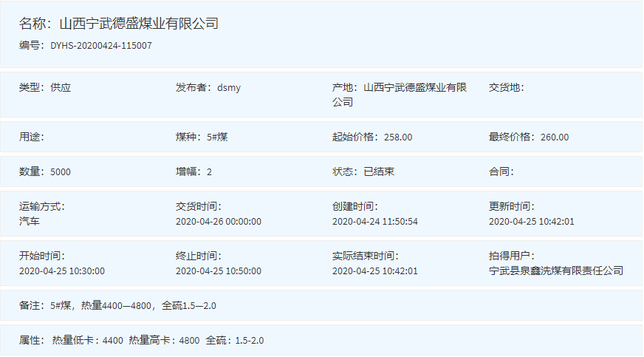Click delivery time 2020-04-26 00:00:00

pos(219,221)
